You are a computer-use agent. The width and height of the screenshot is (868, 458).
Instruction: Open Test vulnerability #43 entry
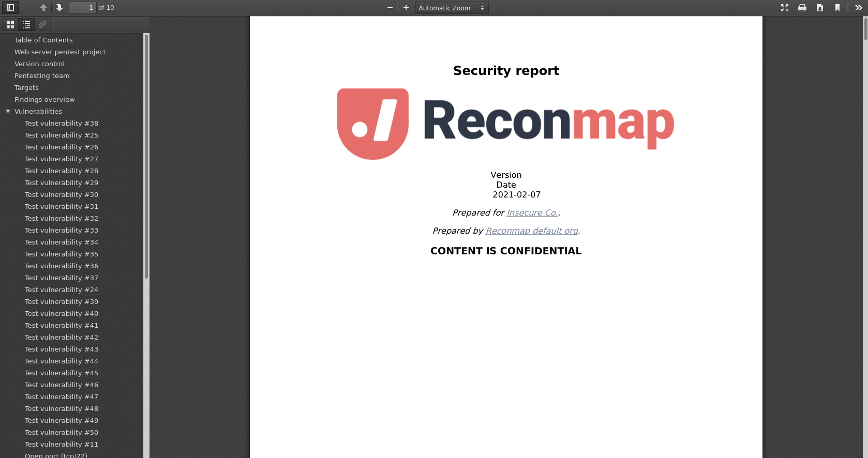coord(62,349)
